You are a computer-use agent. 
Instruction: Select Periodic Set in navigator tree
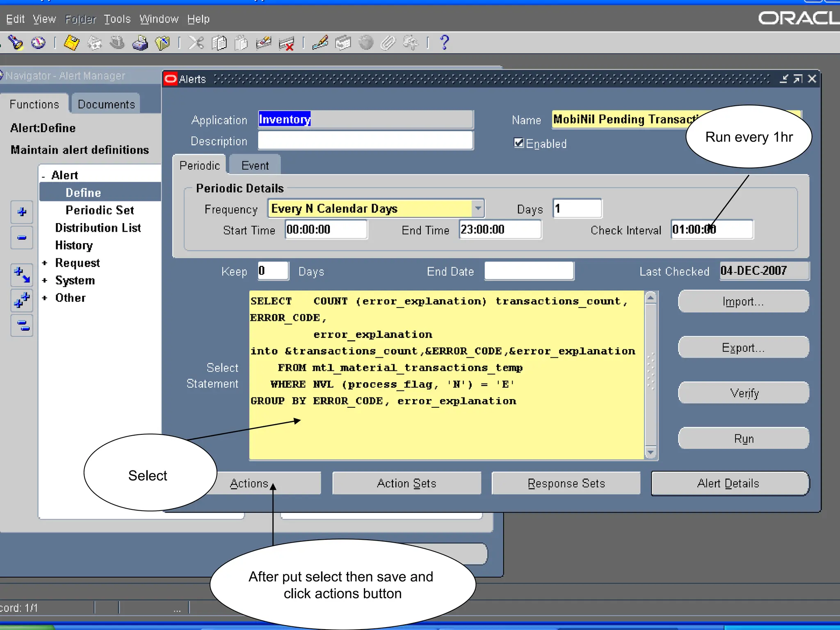tap(100, 210)
